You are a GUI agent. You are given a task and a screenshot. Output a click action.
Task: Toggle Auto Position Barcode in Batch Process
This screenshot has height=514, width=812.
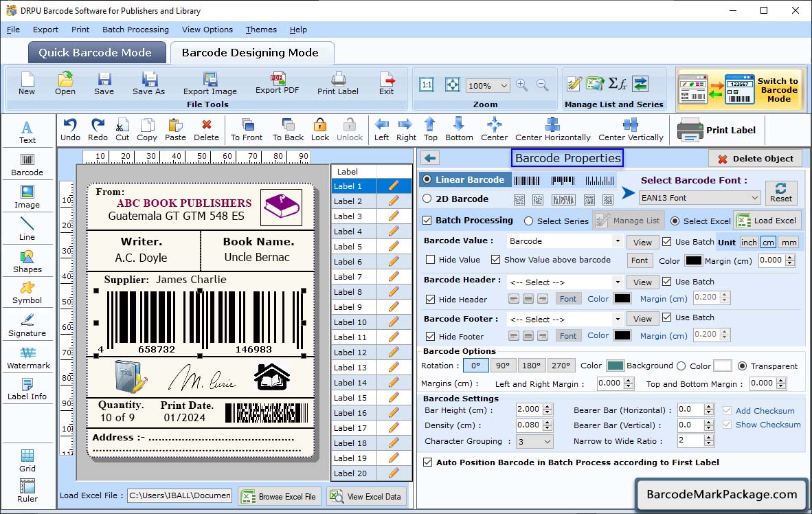click(x=427, y=462)
